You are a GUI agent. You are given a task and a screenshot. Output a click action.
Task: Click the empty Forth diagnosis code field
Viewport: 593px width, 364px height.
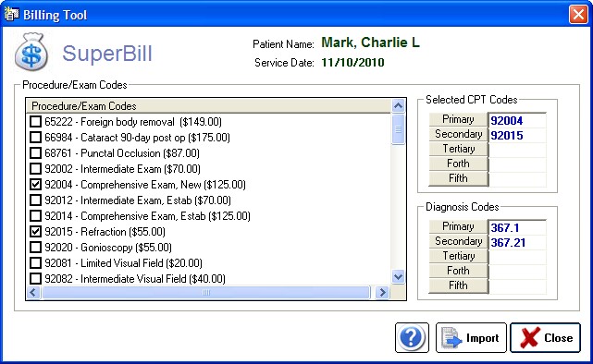517,272
